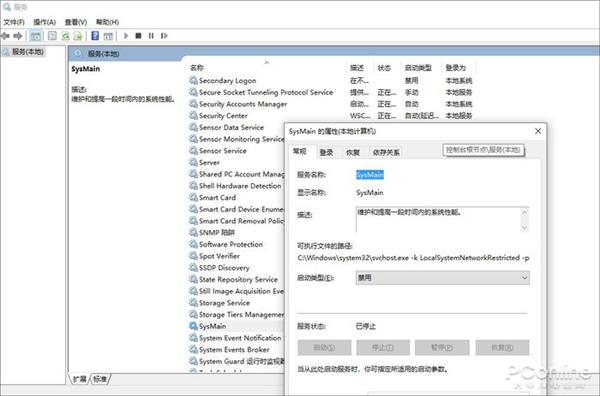Click the Stop service square icon
The image size is (600, 396).
click(x=139, y=36)
